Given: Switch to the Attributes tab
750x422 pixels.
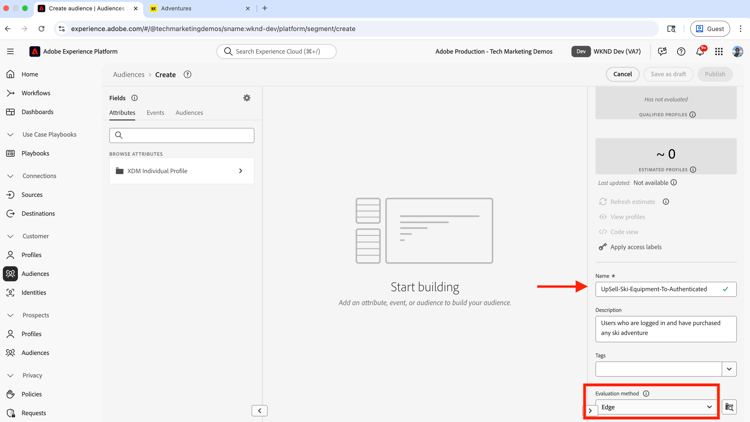Looking at the screenshot, I should coord(122,112).
